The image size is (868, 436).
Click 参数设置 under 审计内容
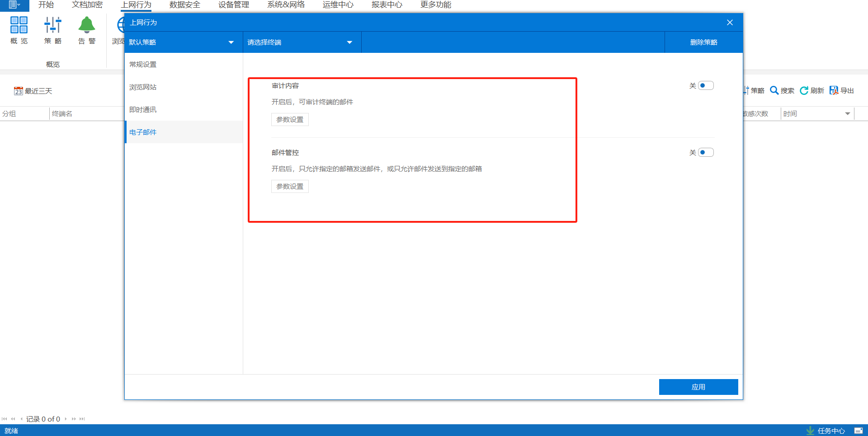point(290,119)
